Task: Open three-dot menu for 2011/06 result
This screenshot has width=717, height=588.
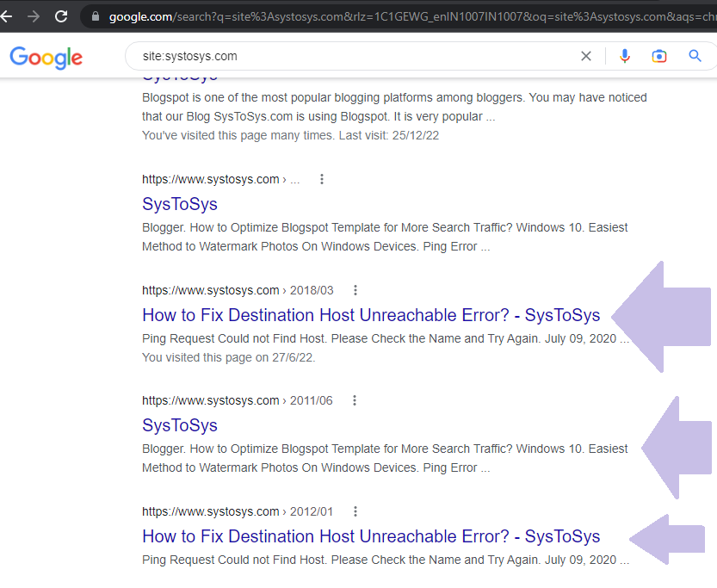Action: (355, 400)
